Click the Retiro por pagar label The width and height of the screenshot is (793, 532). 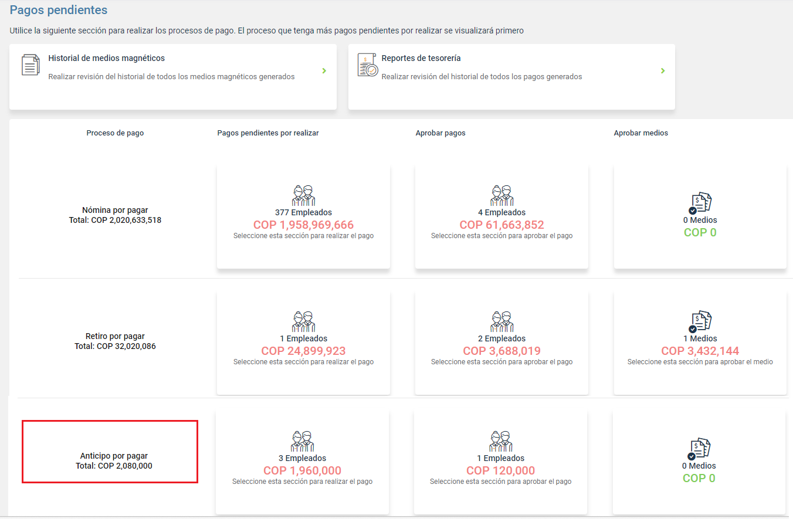pyautogui.click(x=115, y=336)
